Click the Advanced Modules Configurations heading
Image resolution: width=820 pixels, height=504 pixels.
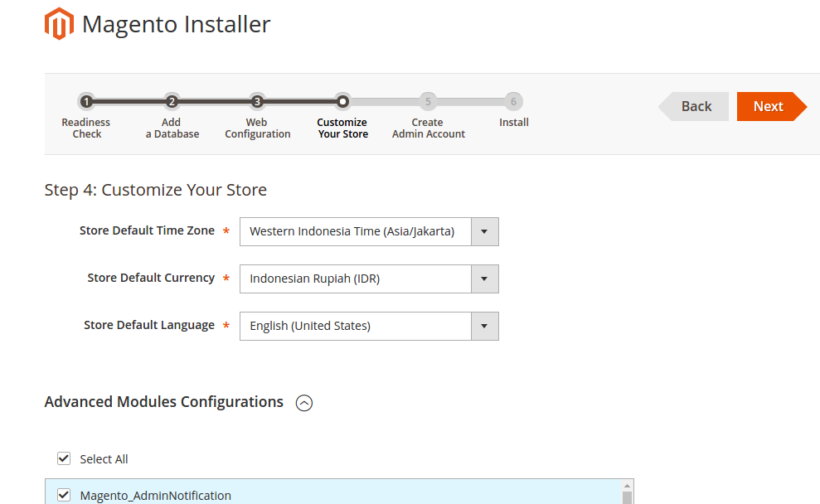click(x=164, y=402)
